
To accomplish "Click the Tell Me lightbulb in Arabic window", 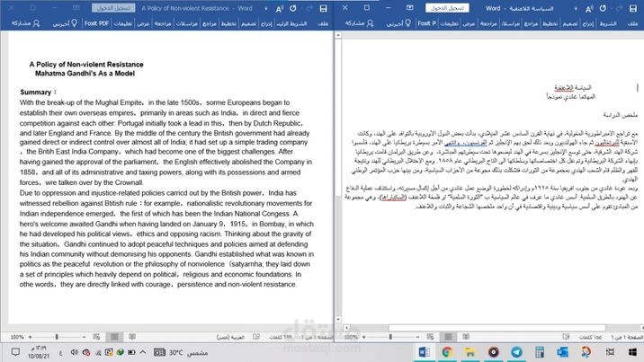I will click(407, 23).
